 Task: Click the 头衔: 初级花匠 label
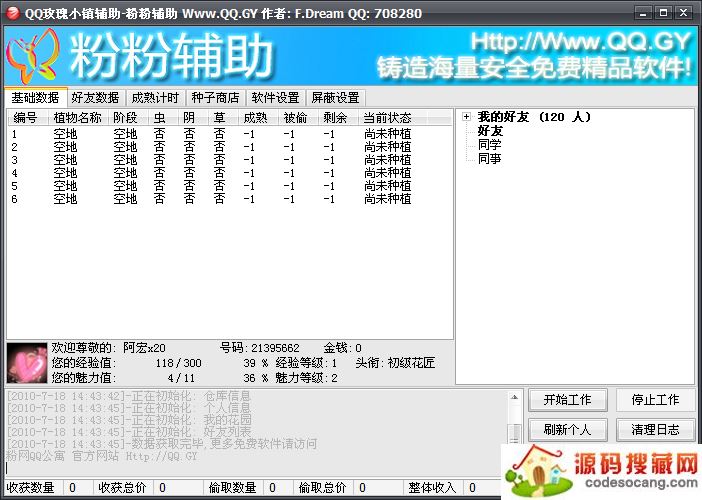coord(395,363)
